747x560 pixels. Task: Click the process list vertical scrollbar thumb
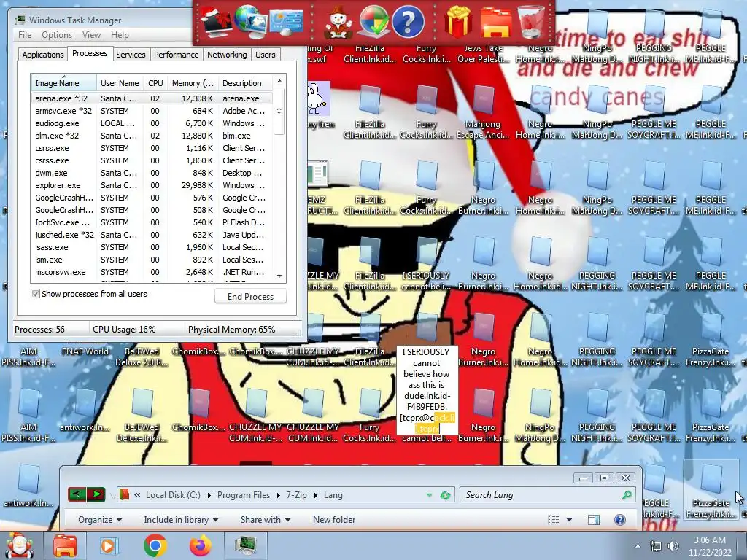pos(279,111)
